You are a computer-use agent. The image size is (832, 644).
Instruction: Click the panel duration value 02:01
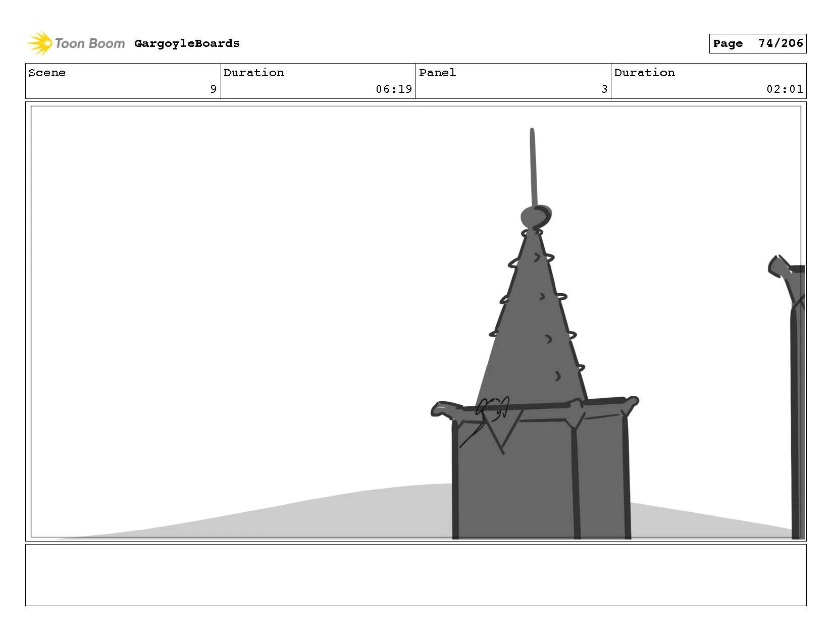(785, 89)
